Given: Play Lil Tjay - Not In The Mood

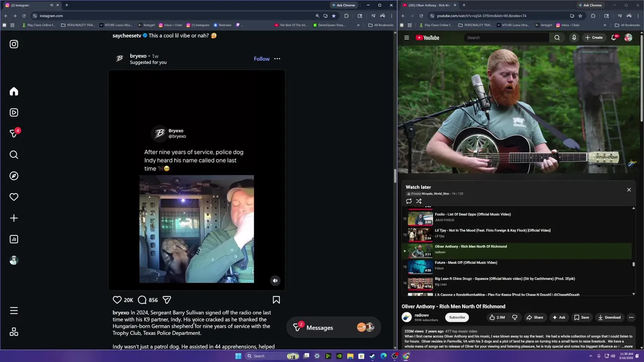Looking at the screenshot, I should tap(518, 234).
